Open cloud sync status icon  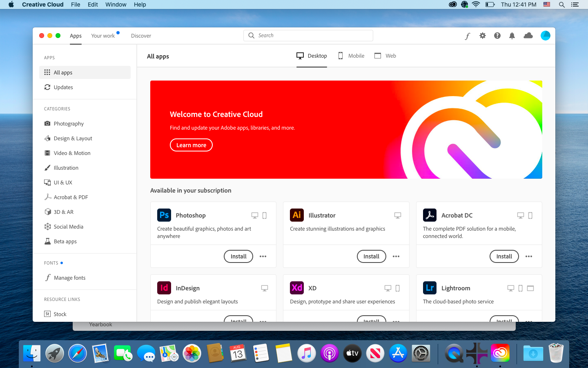pyautogui.click(x=528, y=36)
